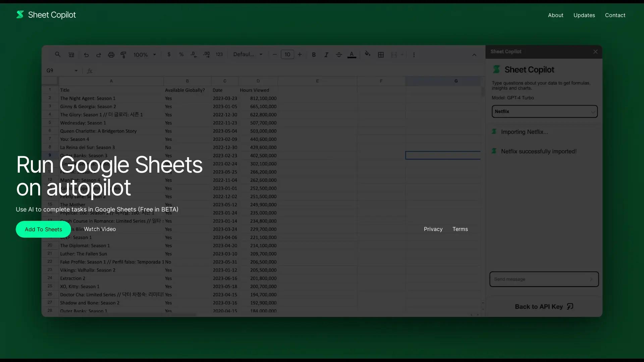Click the Terms link
The image size is (644, 362).
(460, 229)
